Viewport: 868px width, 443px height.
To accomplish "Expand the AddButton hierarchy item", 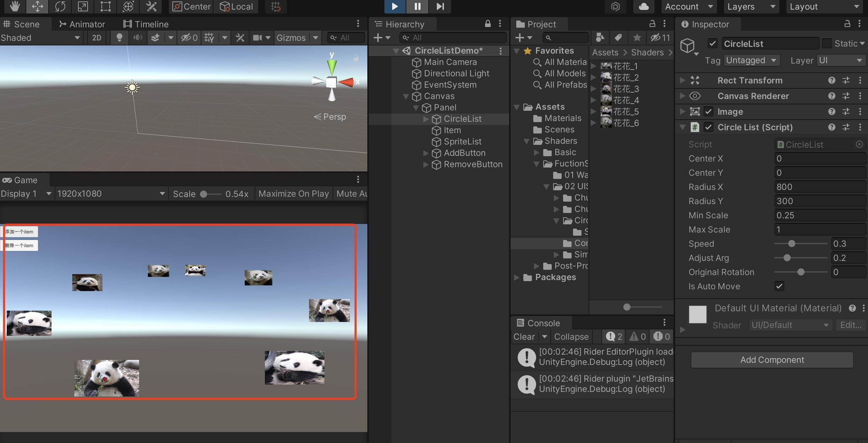I will tap(426, 153).
